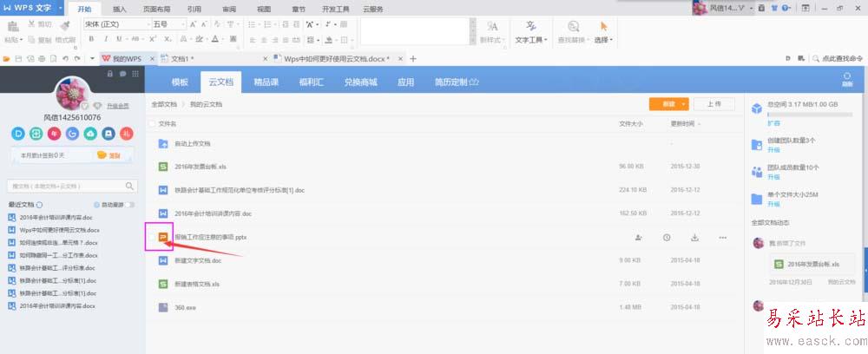Viewport: 868px width, 354px height.
Task: Click the print icon in quick access toolbar
Action: 42,59
